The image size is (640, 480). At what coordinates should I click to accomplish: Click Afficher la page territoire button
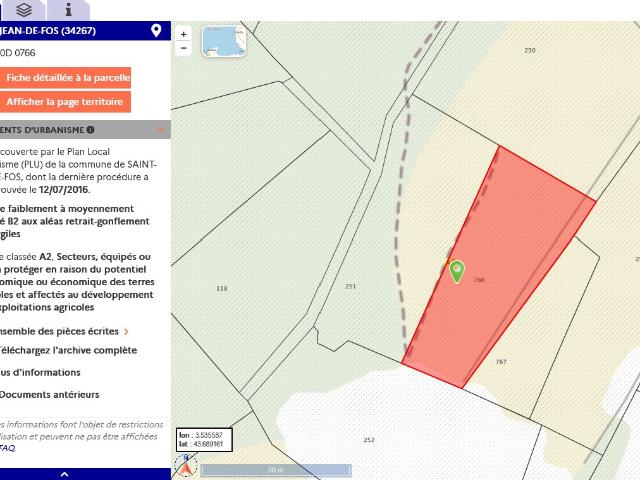65,102
